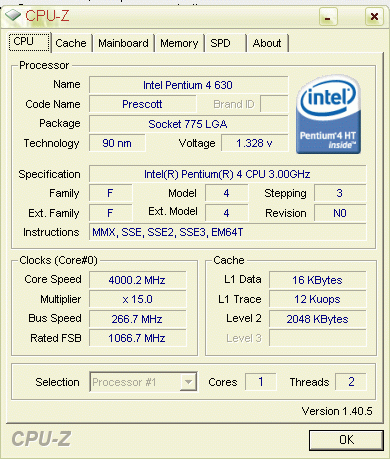Select the Memory tab

(x=179, y=43)
